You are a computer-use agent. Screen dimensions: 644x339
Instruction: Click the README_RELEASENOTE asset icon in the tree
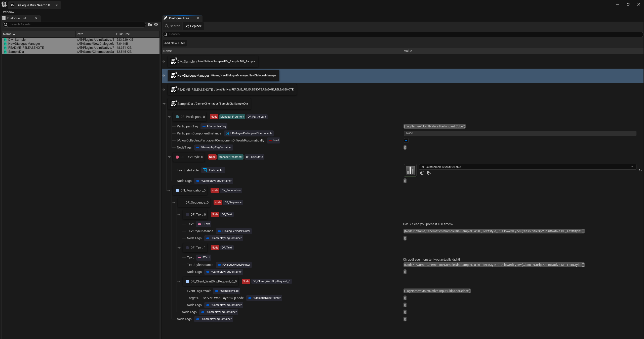pyautogui.click(x=174, y=89)
